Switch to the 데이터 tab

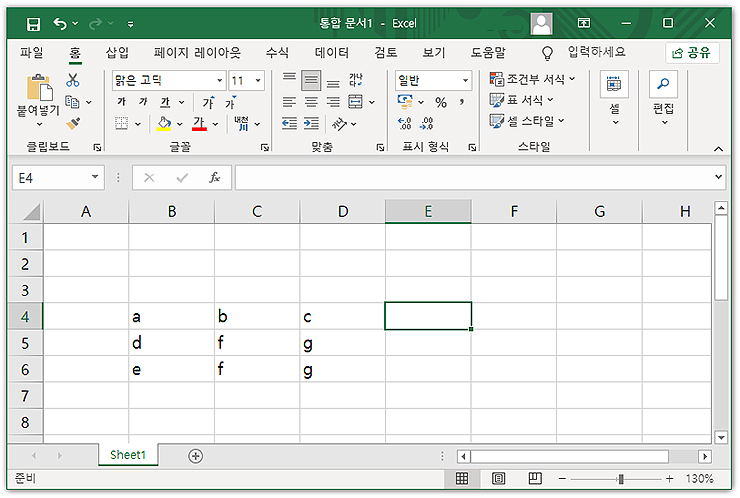332,52
